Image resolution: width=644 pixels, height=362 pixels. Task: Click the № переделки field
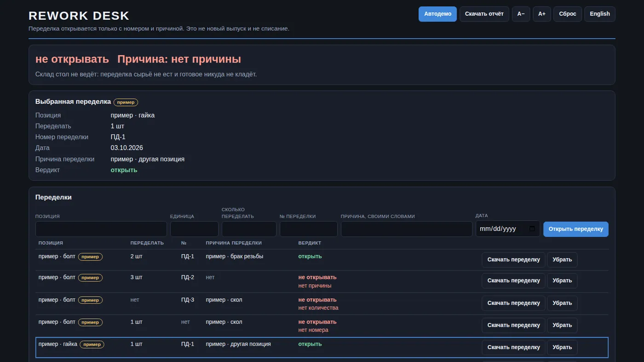pyautogui.click(x=309, y=229)
